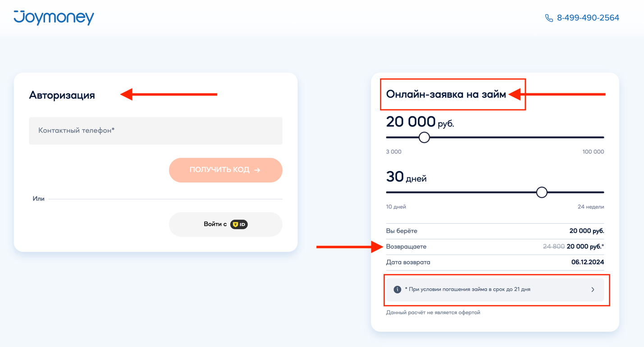Call the 8-499-490-2564 phone number link
Screen dimensions: 644x347
pos(588,18)
